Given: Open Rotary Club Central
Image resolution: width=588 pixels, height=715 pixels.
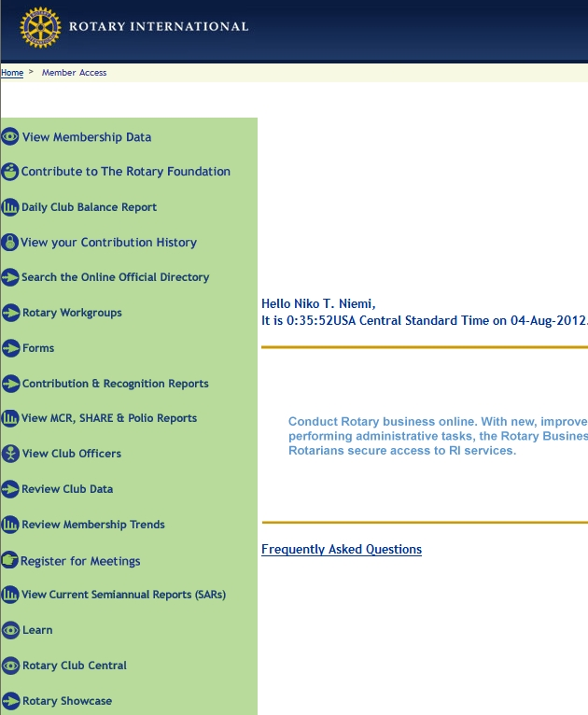Looking at the screenshot, I should pyautogui.click(x=75, y=666).
